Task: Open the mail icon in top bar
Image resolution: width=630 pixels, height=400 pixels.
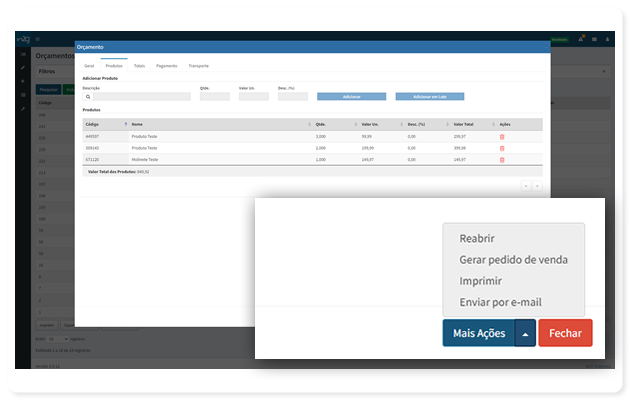Action: (x=594, y=39)
